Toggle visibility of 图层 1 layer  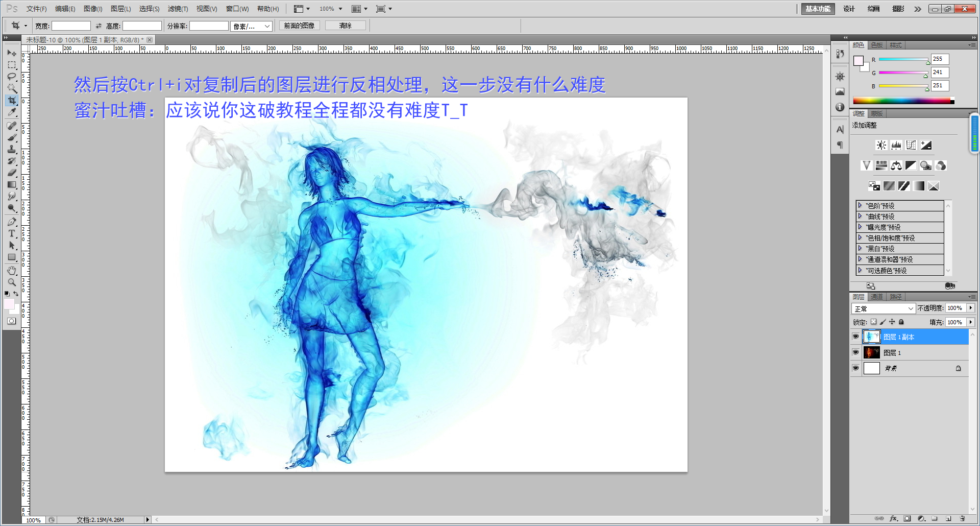pos(856,352)
